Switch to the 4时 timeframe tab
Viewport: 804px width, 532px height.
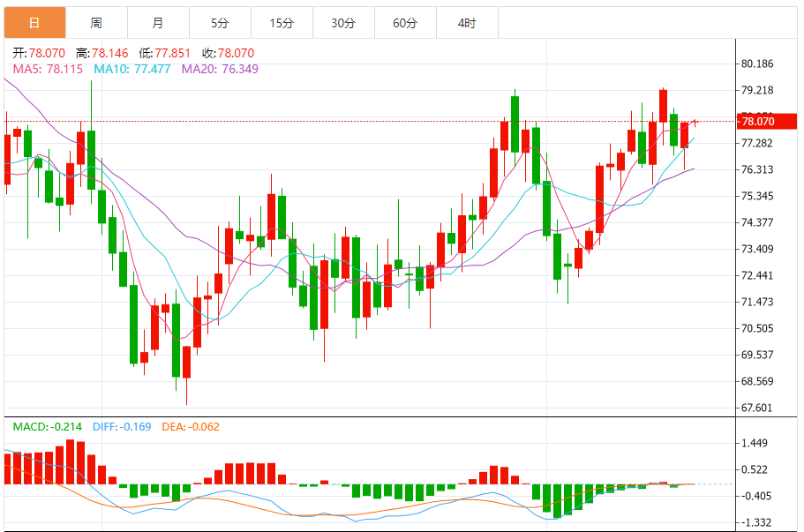(x=467, y=23)
